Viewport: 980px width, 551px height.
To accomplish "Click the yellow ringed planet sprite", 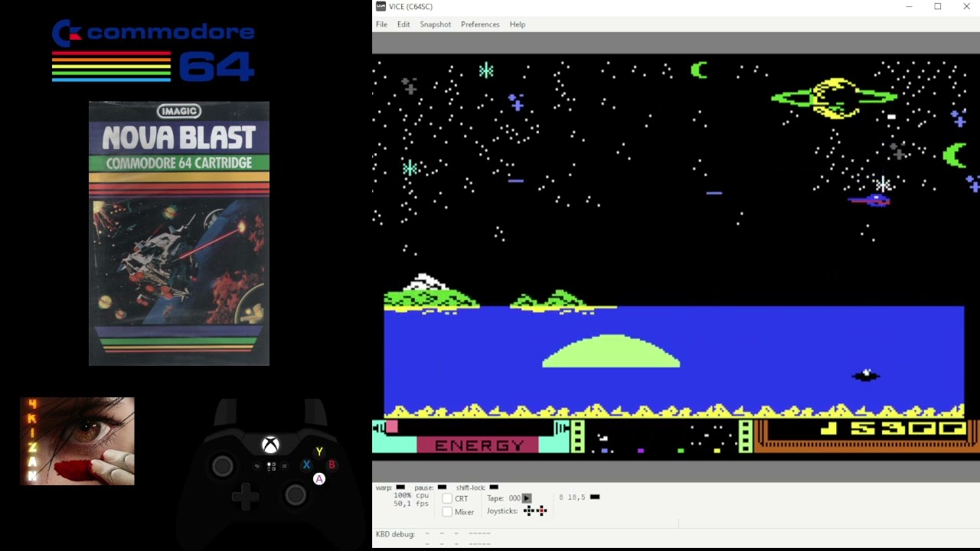I will 835,98.
